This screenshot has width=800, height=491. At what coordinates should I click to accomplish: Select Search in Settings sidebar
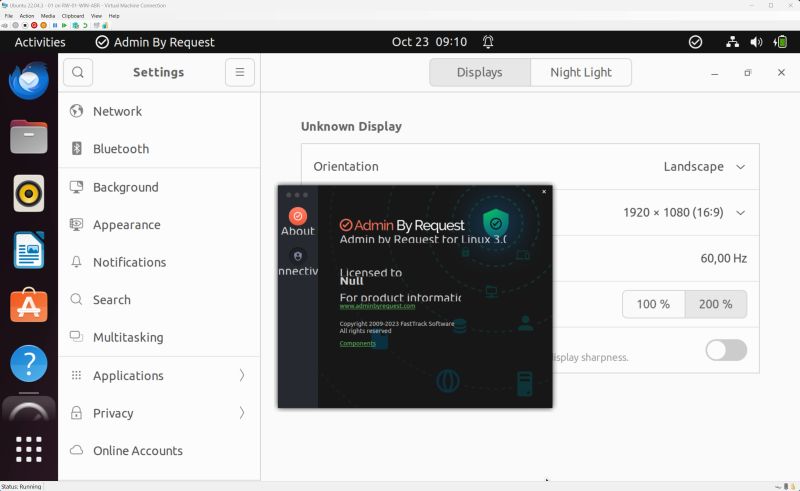(x=159, y=300)
